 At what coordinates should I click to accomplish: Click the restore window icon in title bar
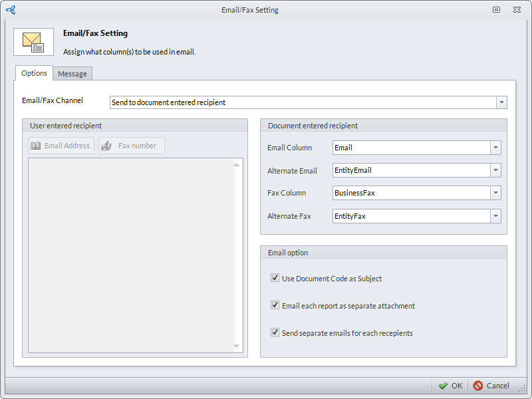pos(496,10)
